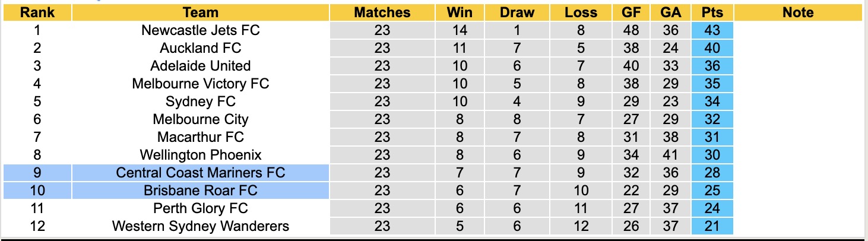The image size is (868, 241).
Task: Click the Win column header
Action: click(460, 12)
